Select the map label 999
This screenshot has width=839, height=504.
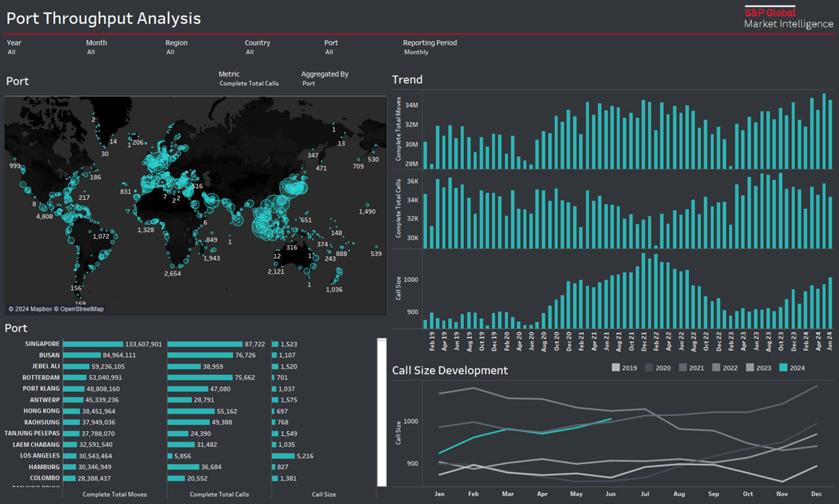(x=14, y=166)
